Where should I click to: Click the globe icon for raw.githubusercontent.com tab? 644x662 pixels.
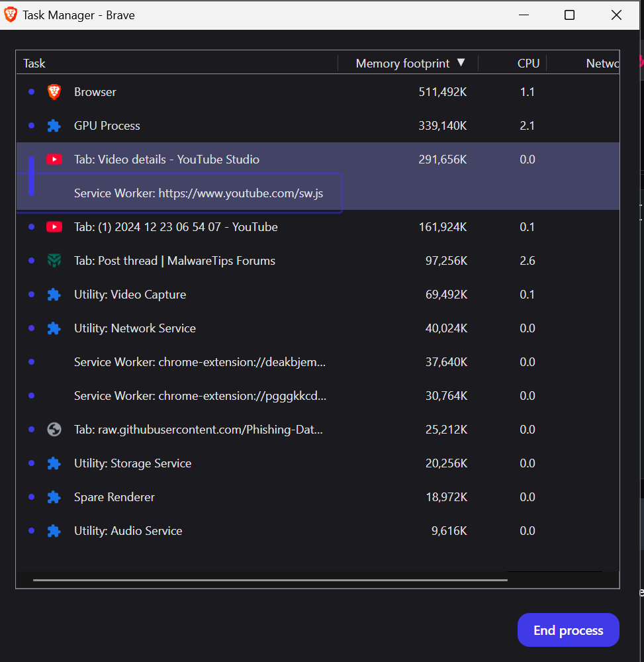[x=54, y=430]
